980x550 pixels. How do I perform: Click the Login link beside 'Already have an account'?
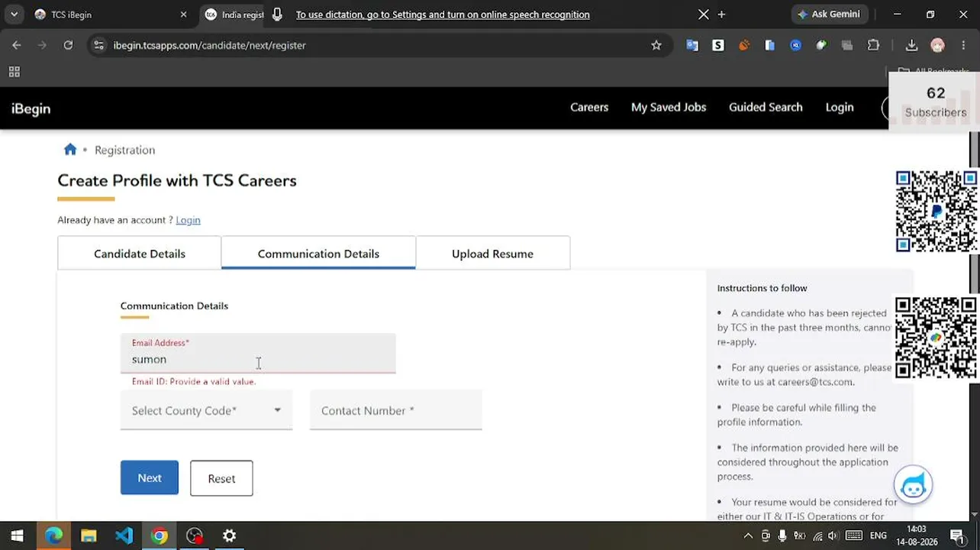(188, 220)
